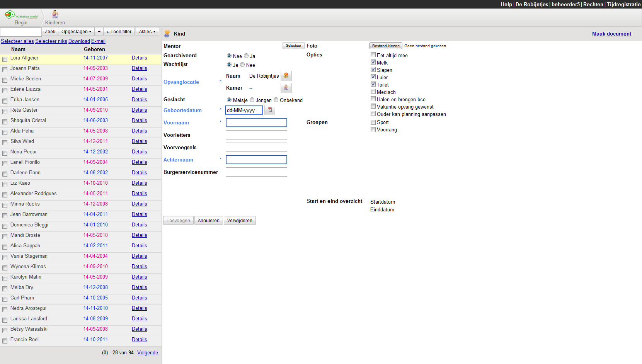Enable the Medisch option checkbox
Viewport: 642px width, 364px height.
point(373,92)
